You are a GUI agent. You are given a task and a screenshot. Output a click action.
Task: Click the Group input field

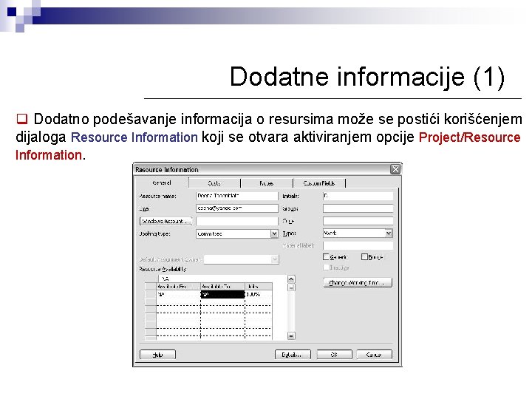pyautogui.click(x=358, y=208)
